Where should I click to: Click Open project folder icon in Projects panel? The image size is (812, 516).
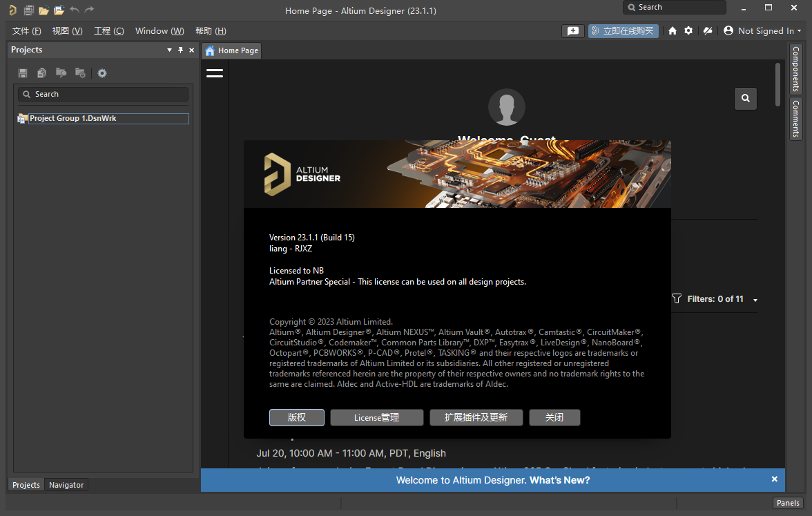[x=61, y=73]
